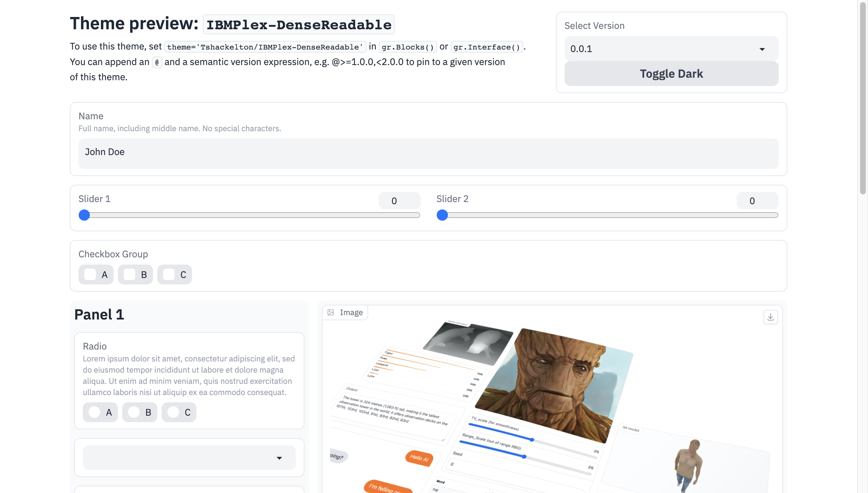Click the page vertical scrollbar

(863, 98)
